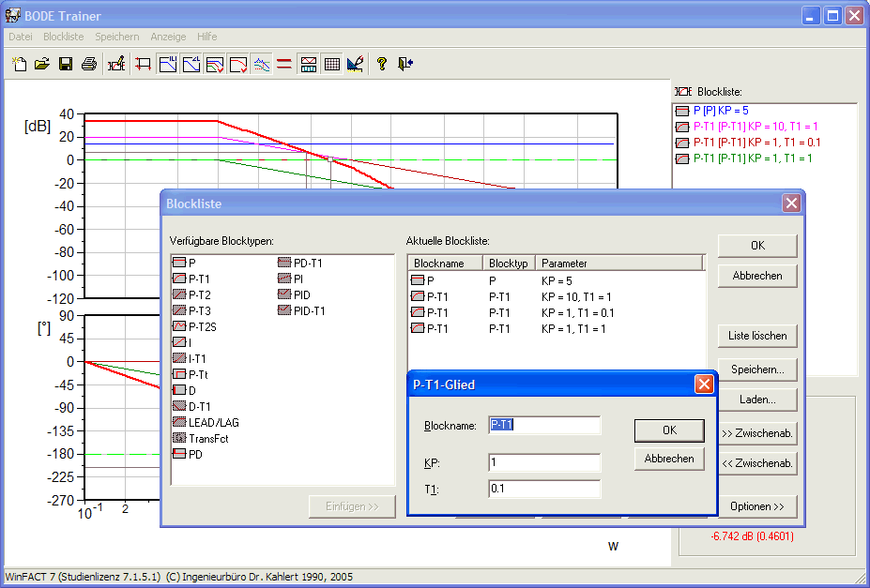The image size is (870, 588).
Task: Select the TransFct block type
Action: [201, 438]
